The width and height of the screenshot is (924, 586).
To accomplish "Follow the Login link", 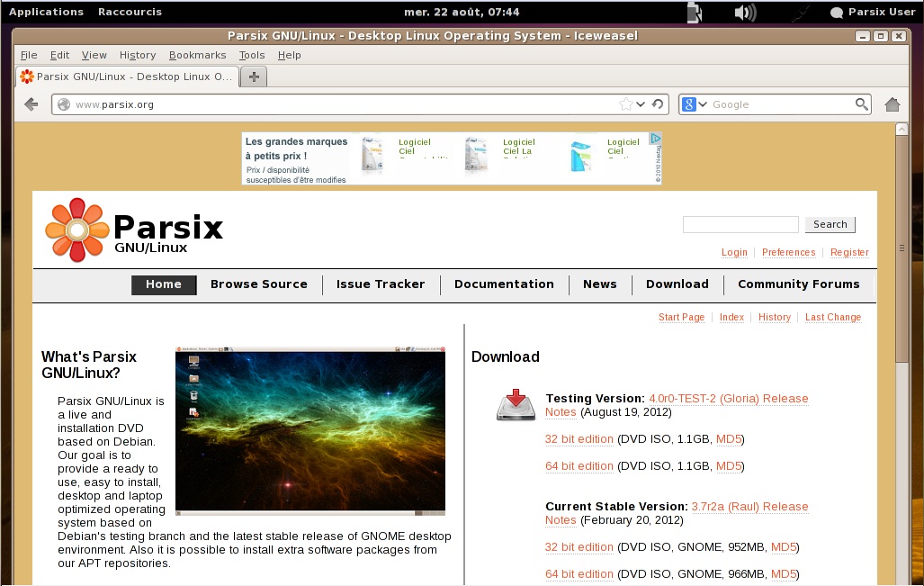I will pyautogui.click(x=734, y=252).
